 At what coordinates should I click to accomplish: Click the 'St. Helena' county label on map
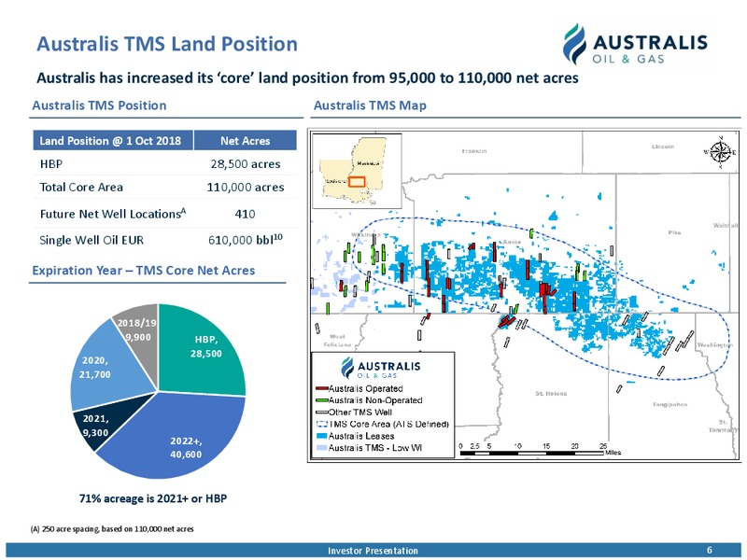click(x=551, y=394)
